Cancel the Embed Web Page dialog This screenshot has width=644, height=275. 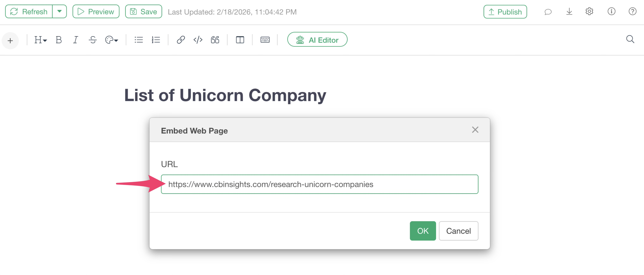tap(458, 231)
